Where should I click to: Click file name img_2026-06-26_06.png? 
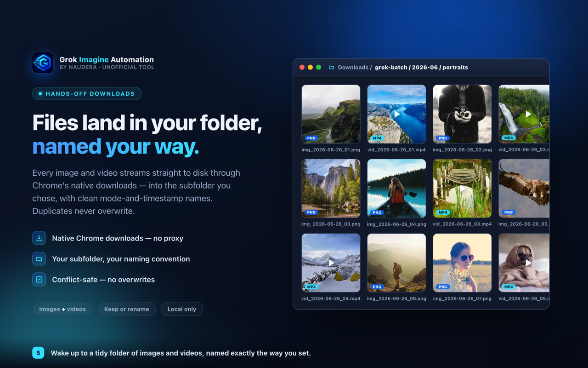pyautogui.click(x=396, y=299)
